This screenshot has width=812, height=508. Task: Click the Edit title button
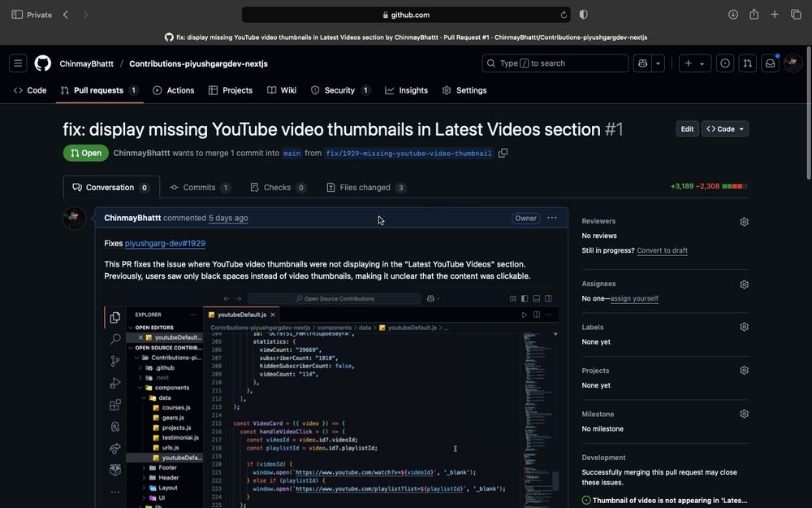tap(687, 128)
